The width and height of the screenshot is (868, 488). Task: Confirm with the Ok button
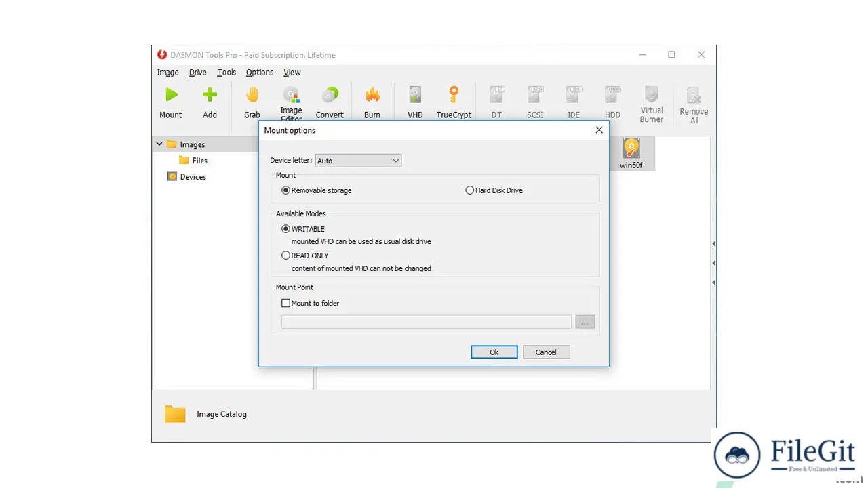(x=494, y=352)
